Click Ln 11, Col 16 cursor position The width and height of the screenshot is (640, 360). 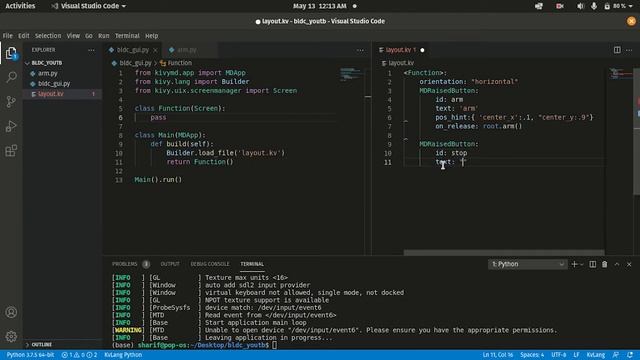498,355
